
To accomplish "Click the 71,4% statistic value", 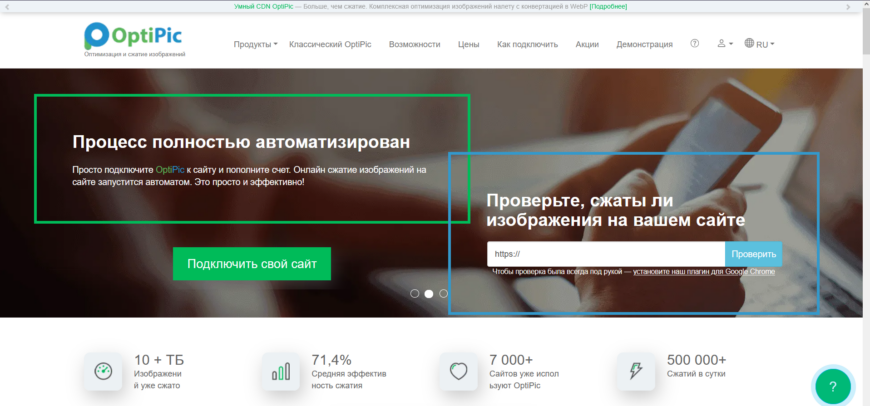I will 331,359.
